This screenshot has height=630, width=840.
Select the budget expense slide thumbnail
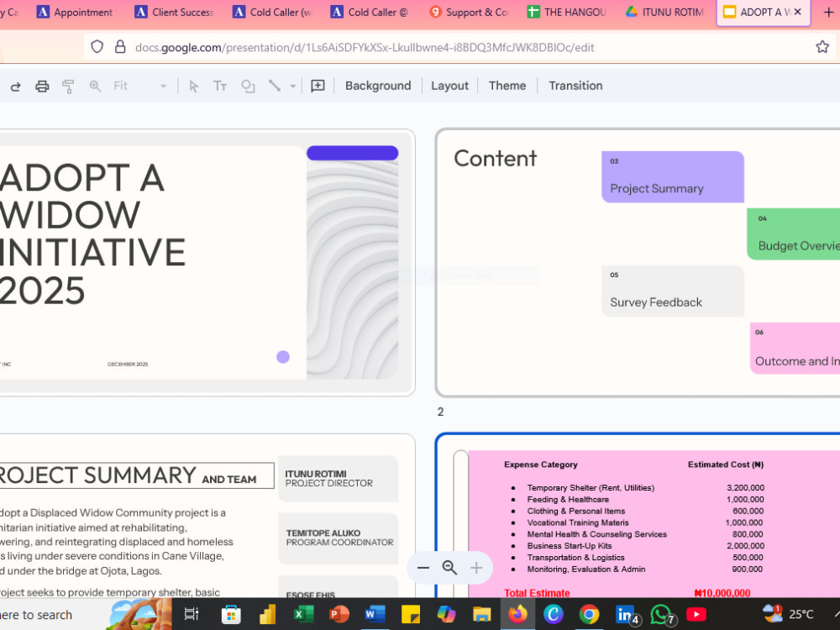click(638, 517)
